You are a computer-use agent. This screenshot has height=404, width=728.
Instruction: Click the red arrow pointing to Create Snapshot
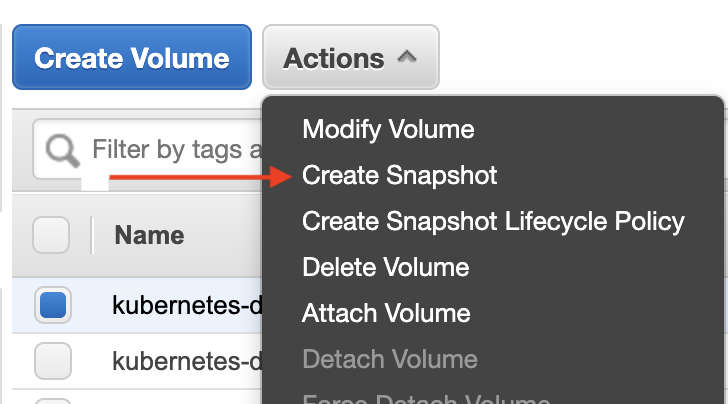tap(200, 176)
